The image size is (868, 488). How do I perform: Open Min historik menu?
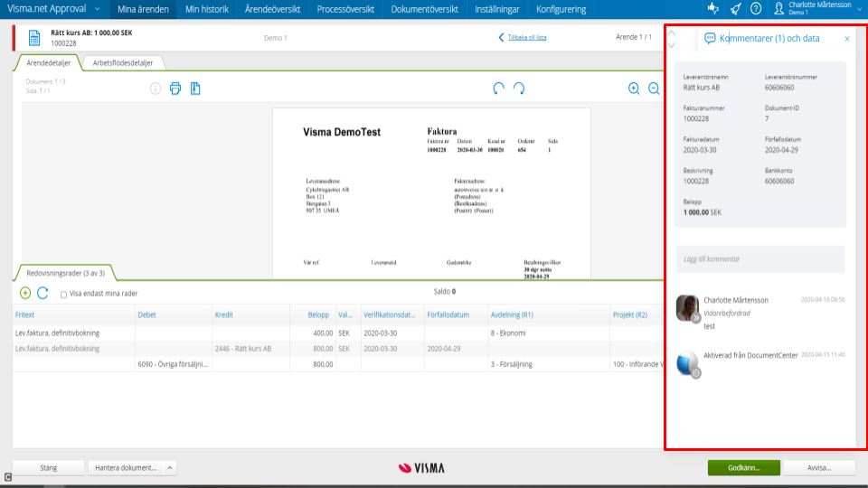click(207, 9)
